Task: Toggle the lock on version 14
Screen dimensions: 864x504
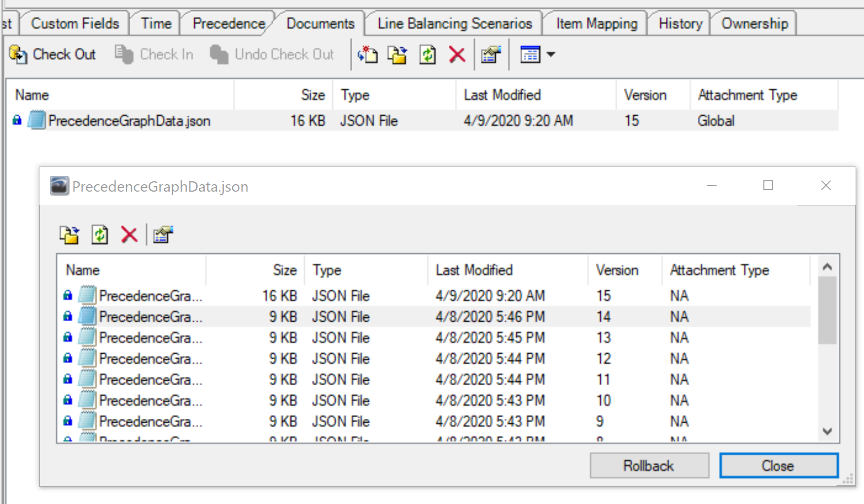Action: coord(67,316)
